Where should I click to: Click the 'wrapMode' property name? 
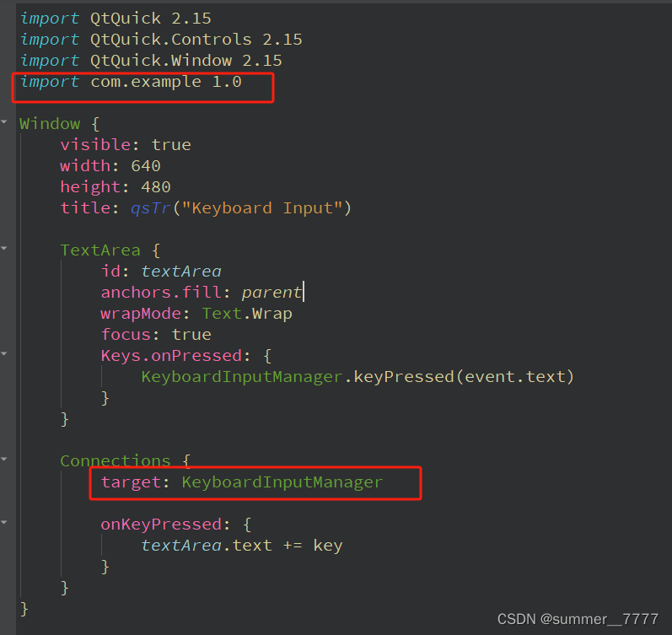(141, 314)
